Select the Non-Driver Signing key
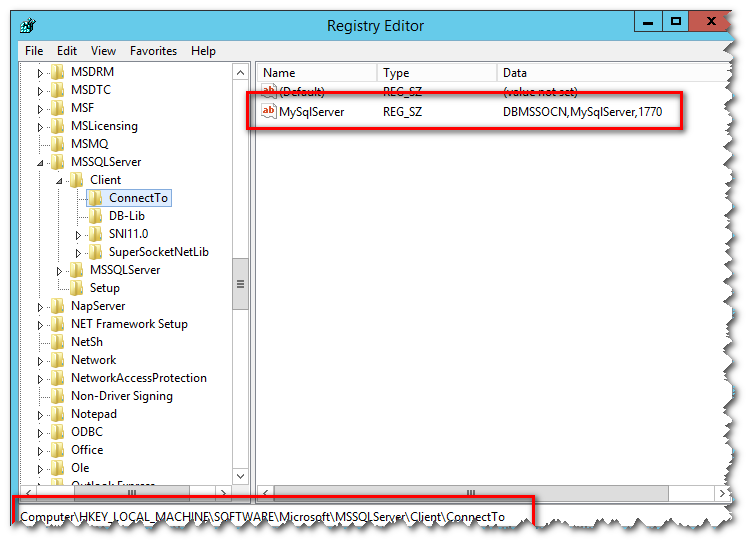This screenshot has height=546, width=752. tap(122, 396)
